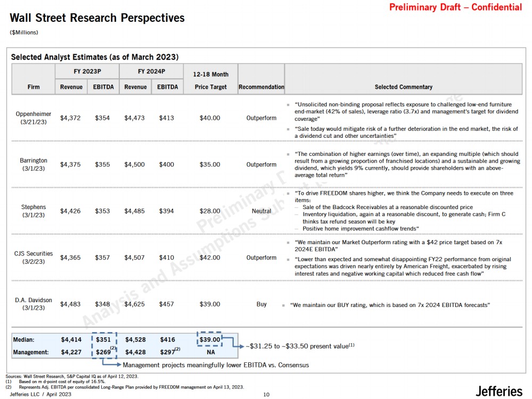
Task: Select the Stephens Neutral recommendation
Action: (x=261, y=211)
